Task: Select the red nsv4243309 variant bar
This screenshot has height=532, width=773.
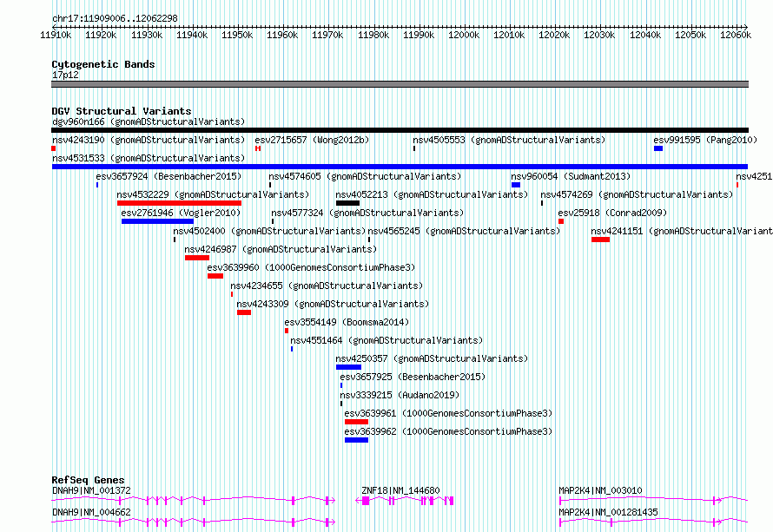Action: tap(244, 312)
